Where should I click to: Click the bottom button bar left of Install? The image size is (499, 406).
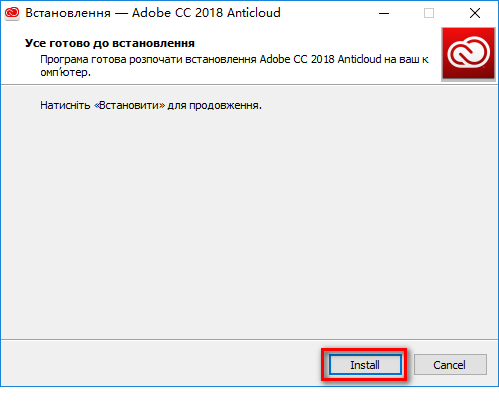[x=160, y=364]
